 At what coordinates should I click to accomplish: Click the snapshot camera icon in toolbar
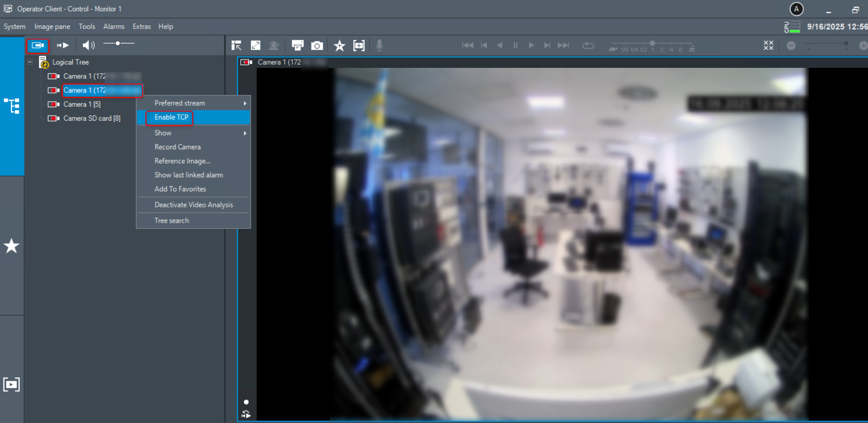[x=317, y=45]
